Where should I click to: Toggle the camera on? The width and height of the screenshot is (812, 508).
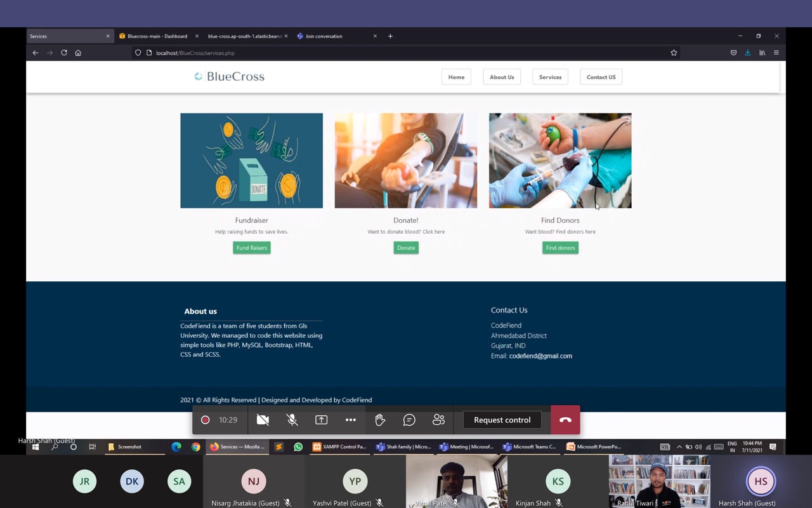coord(263,420)
